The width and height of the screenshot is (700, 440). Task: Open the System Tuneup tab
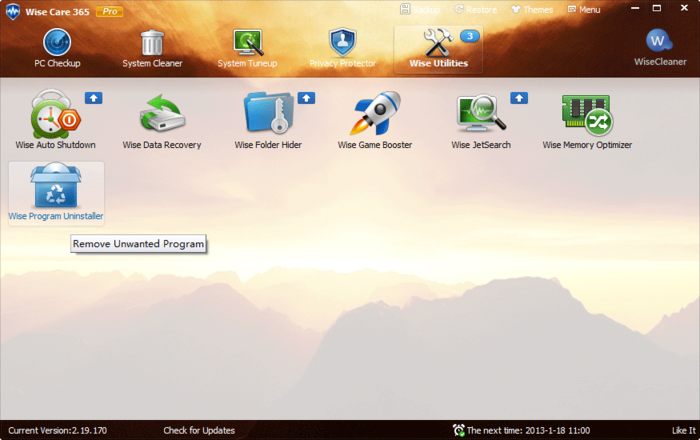(247, 48)
